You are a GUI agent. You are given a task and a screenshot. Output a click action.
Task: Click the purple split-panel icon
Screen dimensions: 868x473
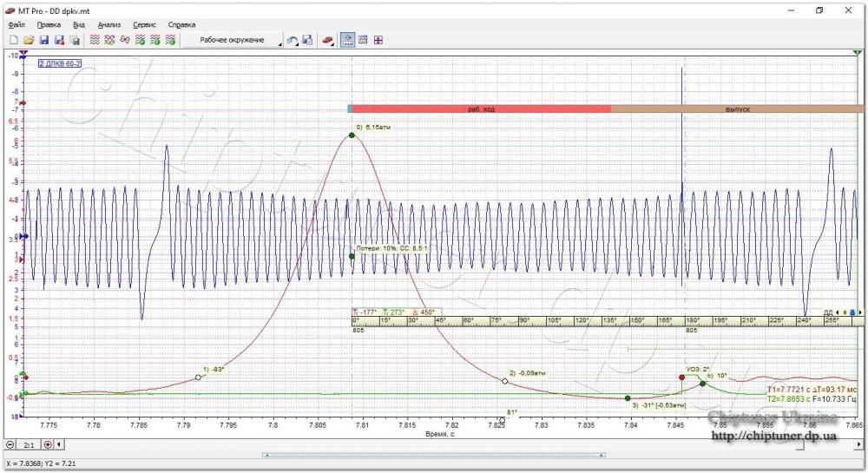(x=378, y=40)
